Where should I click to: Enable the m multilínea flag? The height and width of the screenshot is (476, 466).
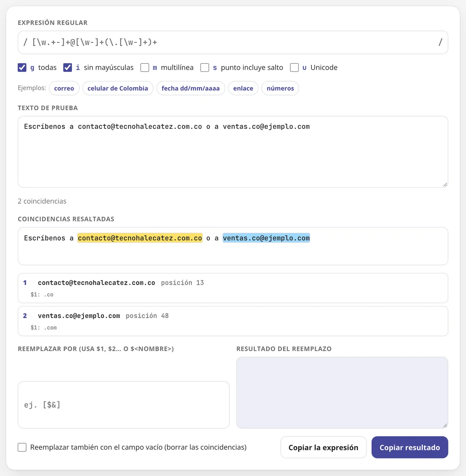point(145,68)
